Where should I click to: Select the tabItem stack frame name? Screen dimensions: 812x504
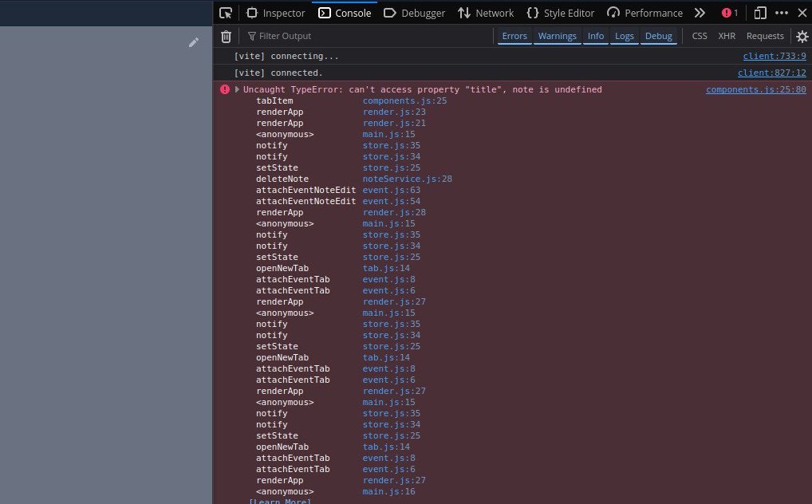[x=274, y=100]
